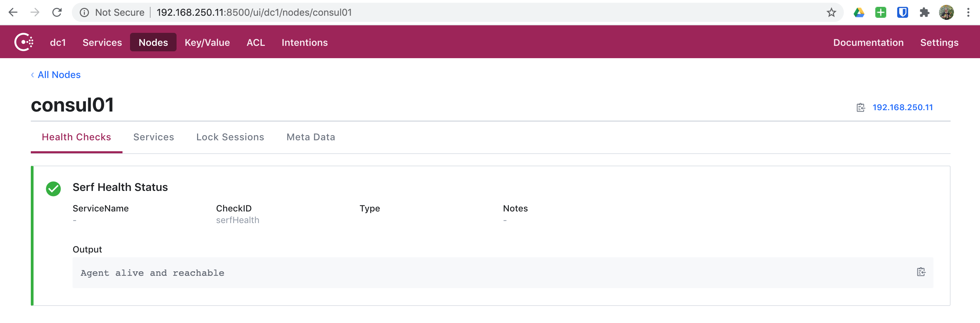Click the browser address bar URL

pos(254,13)
